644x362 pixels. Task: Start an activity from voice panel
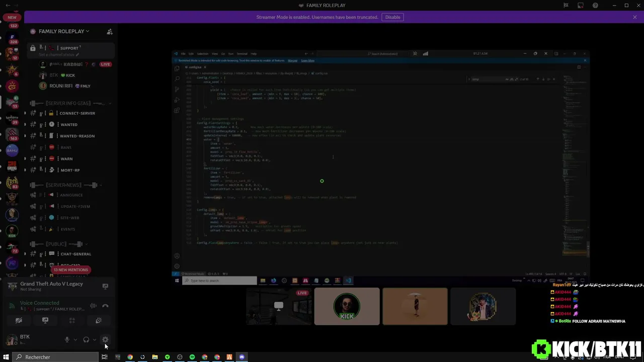tap(72, 320)
